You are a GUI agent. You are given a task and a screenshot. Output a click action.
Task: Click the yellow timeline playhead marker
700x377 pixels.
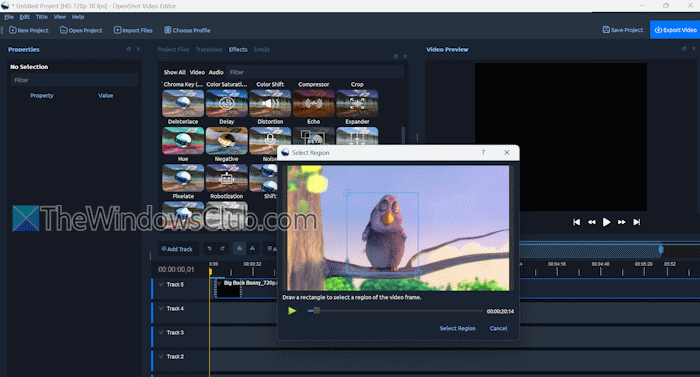tap(210, 271)
